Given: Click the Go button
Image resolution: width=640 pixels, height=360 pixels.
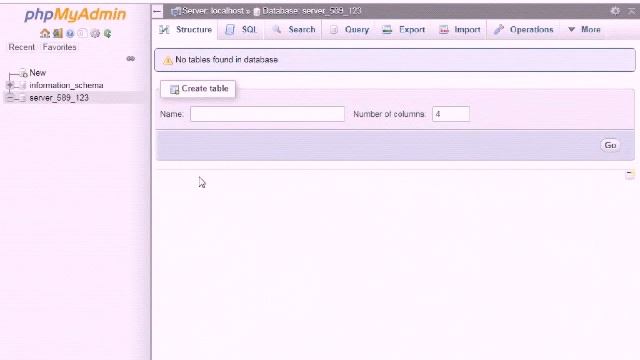Looking at the screenshot, I should coord(610,145).
